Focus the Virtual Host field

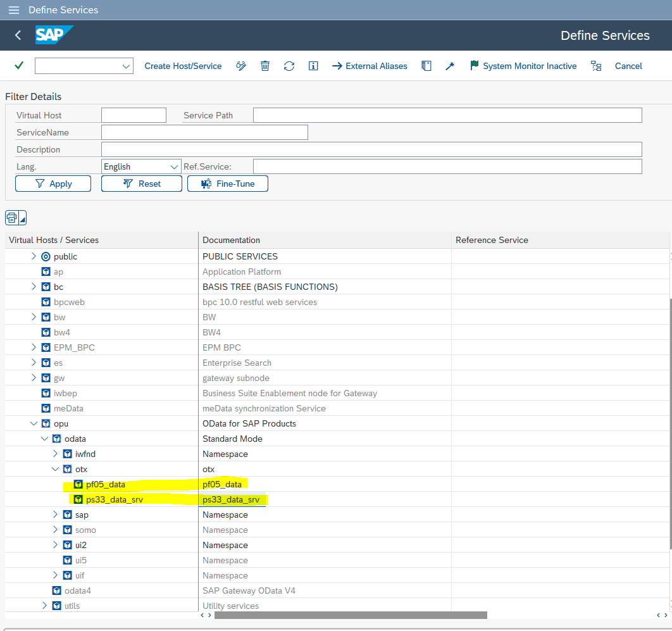pyautogui.click(x=134, y=115)
